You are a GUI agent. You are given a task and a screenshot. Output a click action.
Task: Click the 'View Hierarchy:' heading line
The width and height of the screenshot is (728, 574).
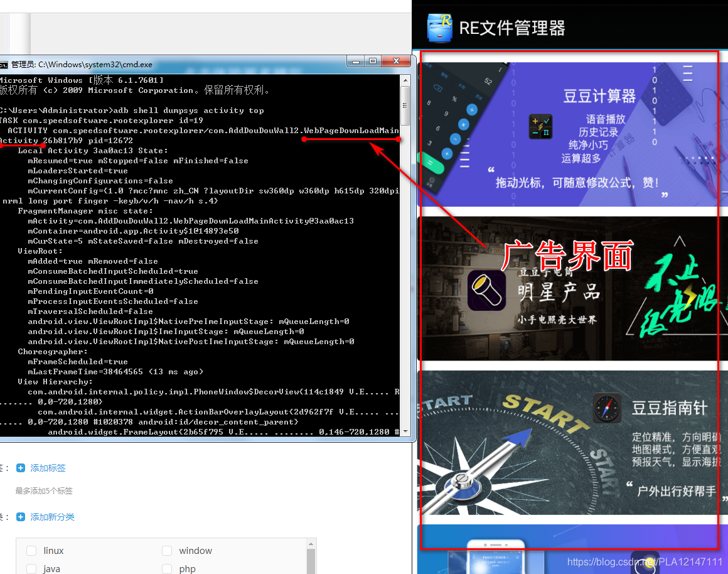point(55,382)
